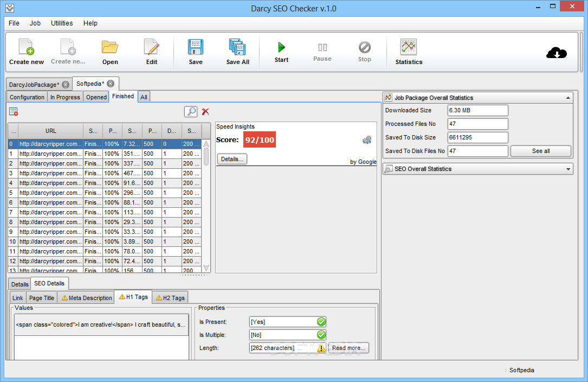Click the app menu icon in title bar
This screenshot has width=588, height=382.
[10, 8]
